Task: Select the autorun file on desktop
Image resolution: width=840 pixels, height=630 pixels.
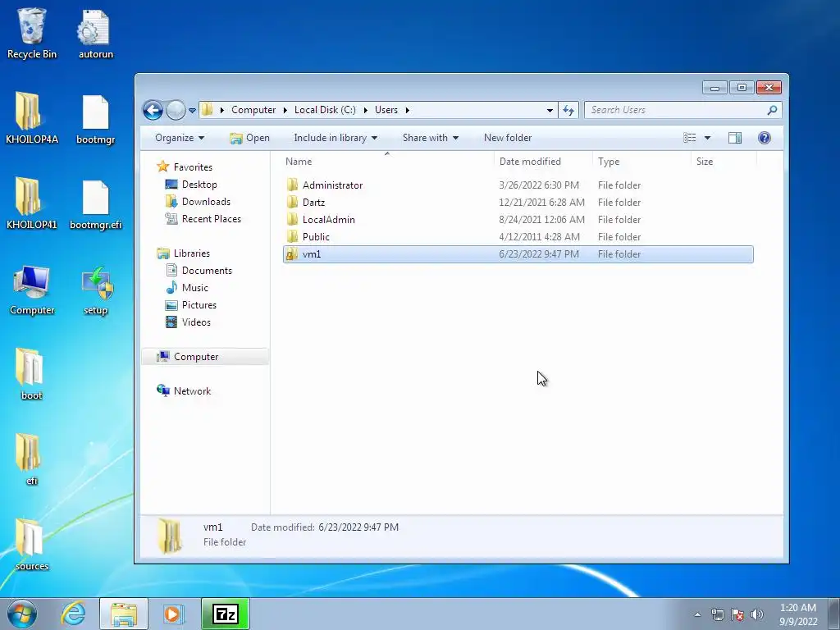Action: pos(95,33)
